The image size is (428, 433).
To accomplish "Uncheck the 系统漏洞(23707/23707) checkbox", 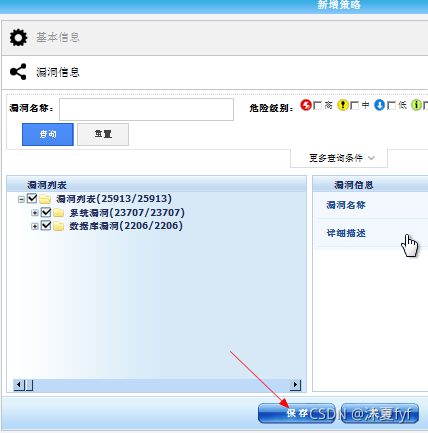I will [x=46, y=212].
